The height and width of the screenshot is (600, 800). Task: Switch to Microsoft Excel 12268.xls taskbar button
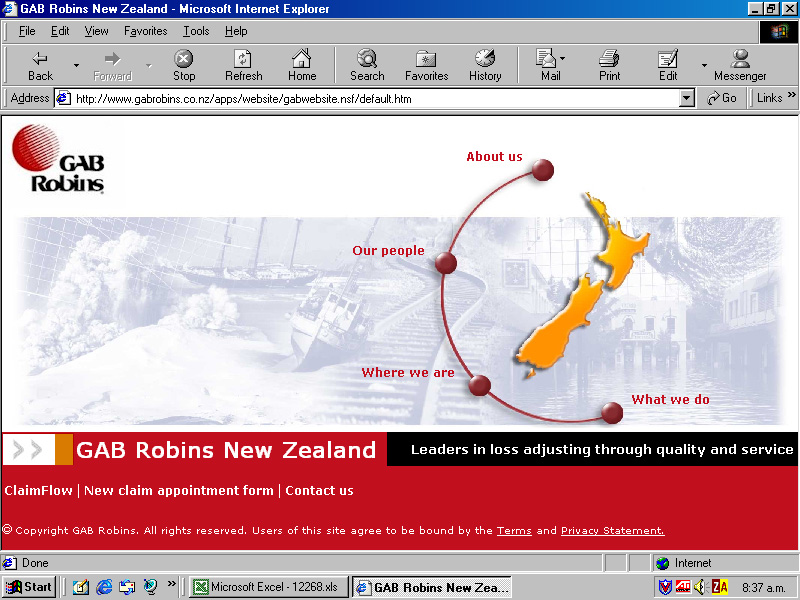[x=268, y=587]
